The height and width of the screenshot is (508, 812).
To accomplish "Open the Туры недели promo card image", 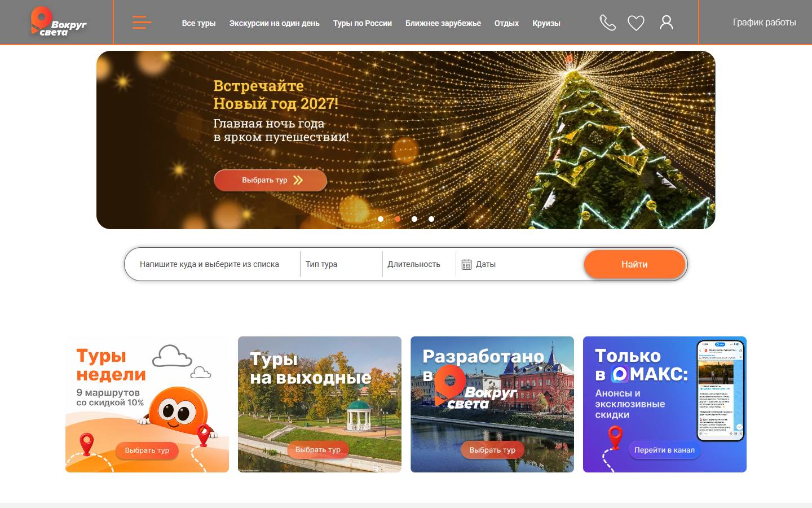I will point(147,404).
